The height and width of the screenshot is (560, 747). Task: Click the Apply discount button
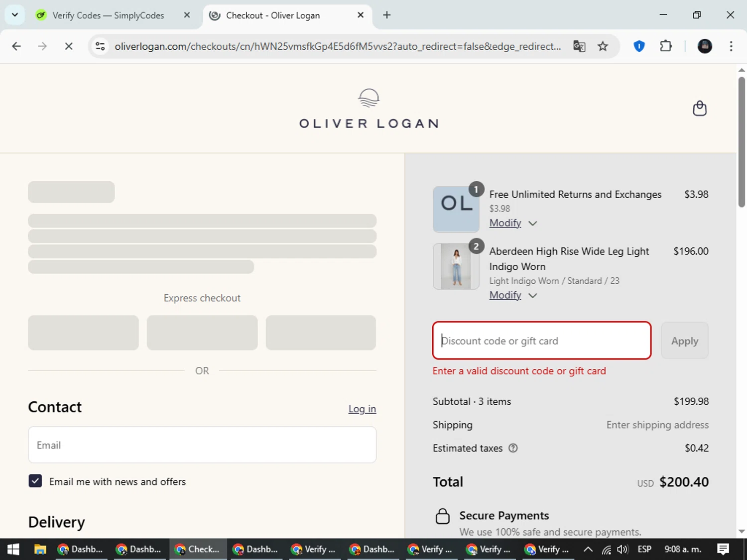click(684, 341)
